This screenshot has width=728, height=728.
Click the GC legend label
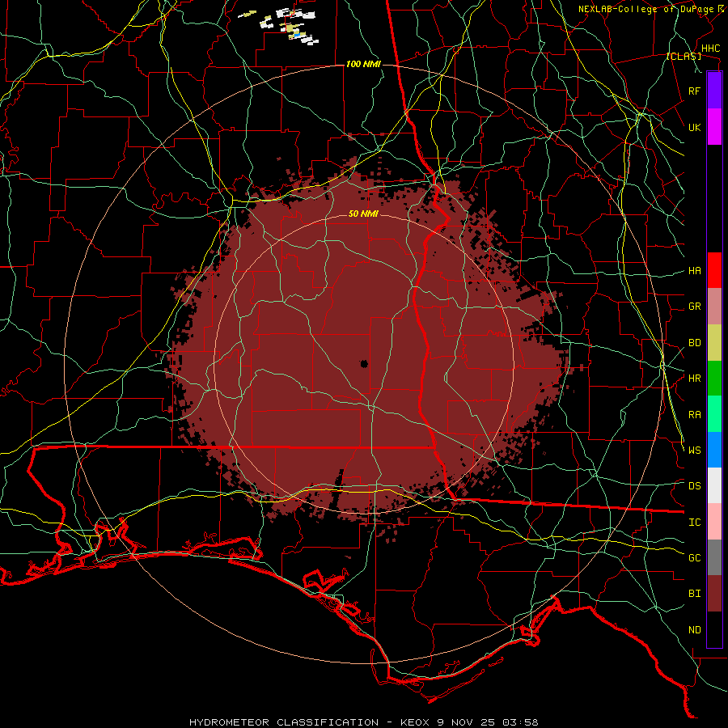(x=694, y=557)
